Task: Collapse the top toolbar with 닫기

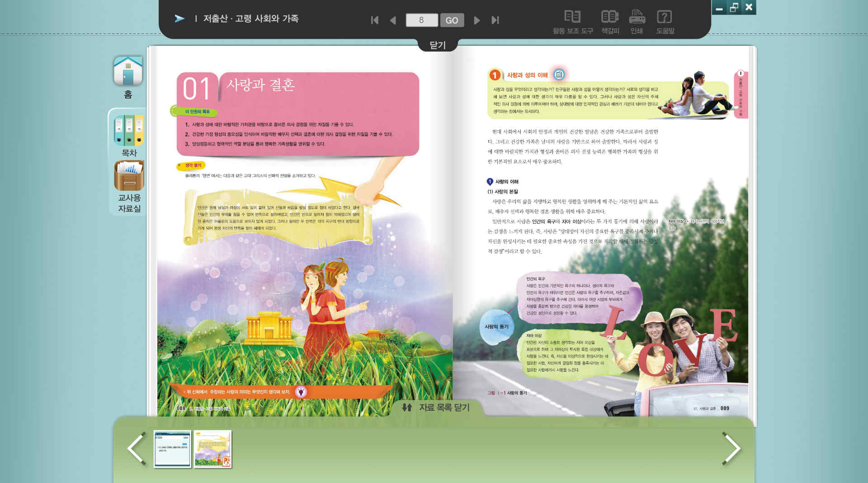Action: (437, 45)
